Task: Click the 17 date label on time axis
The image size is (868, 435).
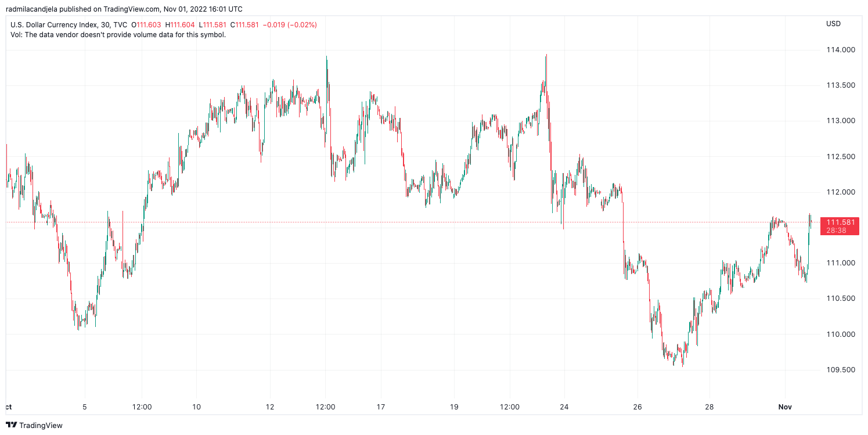Action: pyautogui.click(x=381, y=407)
